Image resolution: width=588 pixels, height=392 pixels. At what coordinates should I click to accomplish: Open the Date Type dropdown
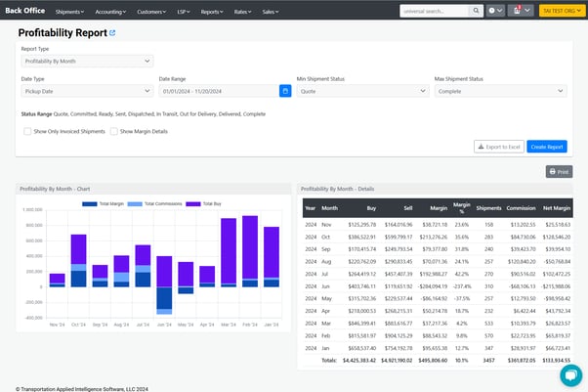click(x=87, y=91)
